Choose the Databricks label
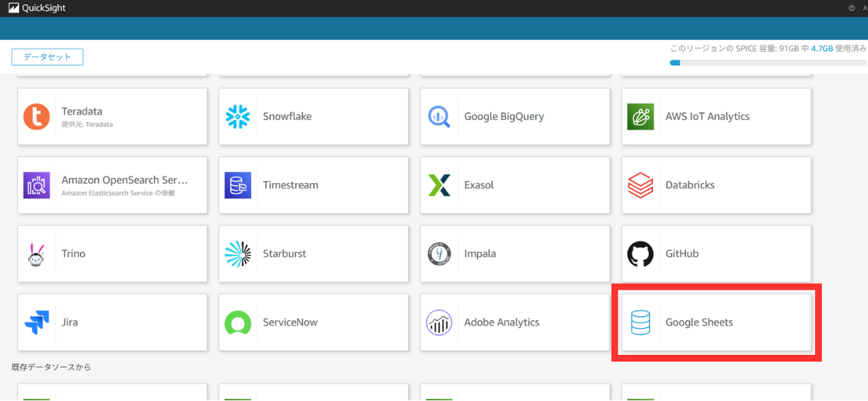 click(690, 185)
